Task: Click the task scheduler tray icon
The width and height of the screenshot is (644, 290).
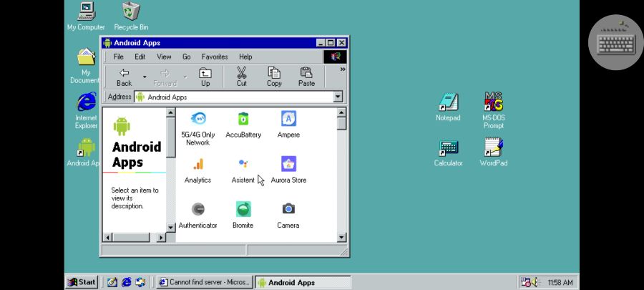Action: click(525, 282)
